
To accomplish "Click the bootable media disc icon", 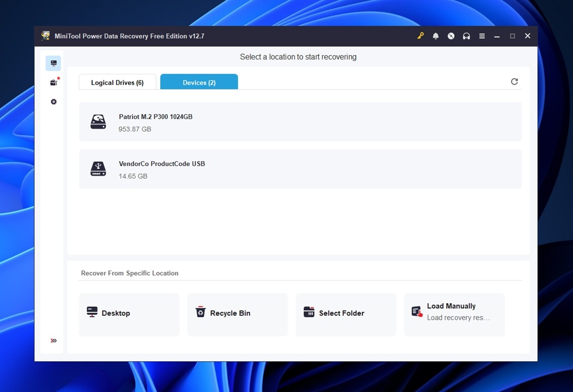I will tap(451, 36).
